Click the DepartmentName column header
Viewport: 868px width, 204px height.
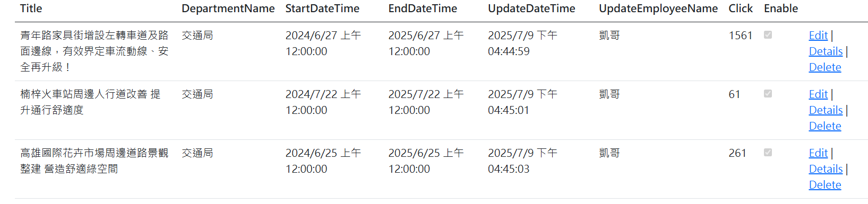point(228,8)
